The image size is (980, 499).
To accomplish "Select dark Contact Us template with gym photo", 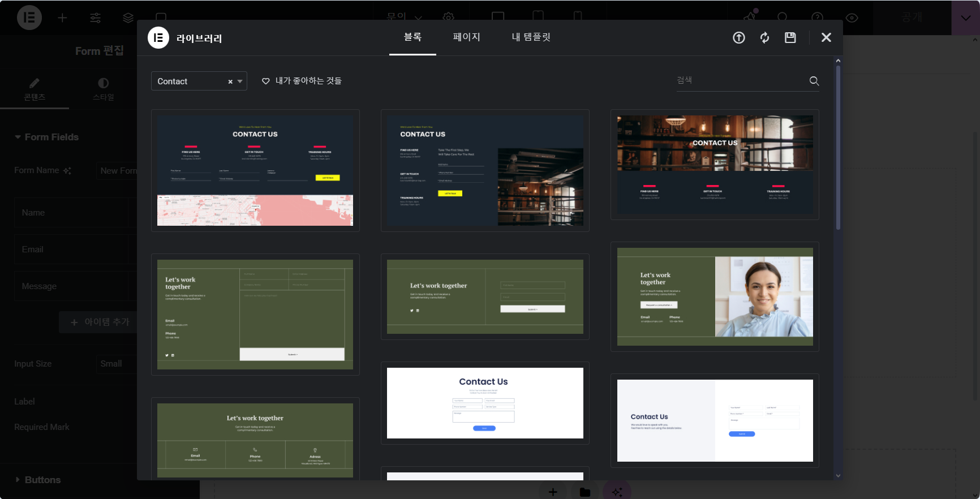I will coord(485,170).
